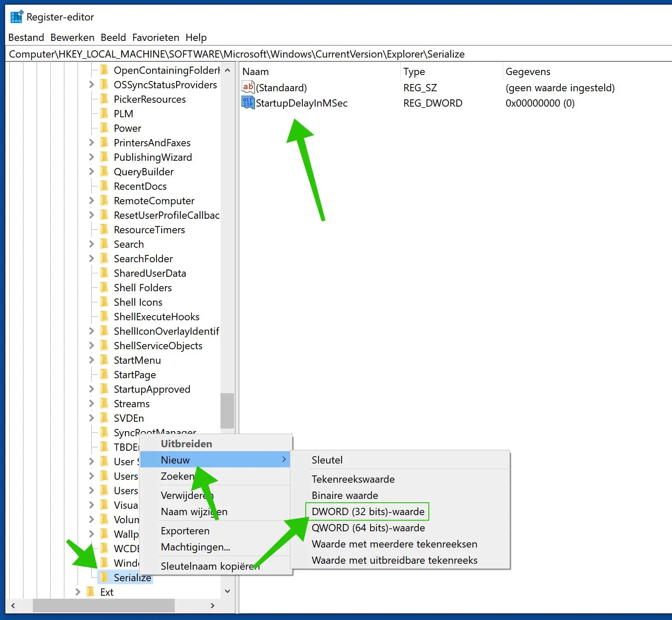Open the Help menu
The height and width of the screenshot is (620, 672).
(x=196, y=38)
